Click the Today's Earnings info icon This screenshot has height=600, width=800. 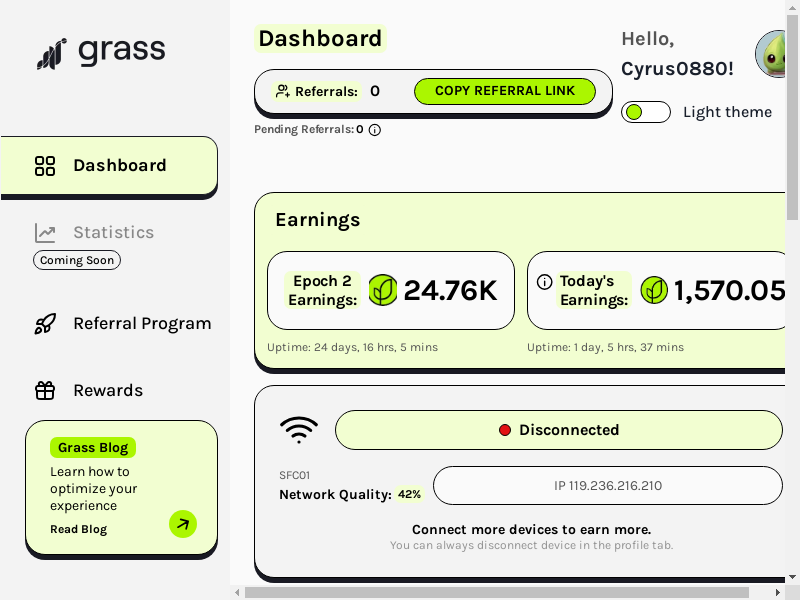544,282
